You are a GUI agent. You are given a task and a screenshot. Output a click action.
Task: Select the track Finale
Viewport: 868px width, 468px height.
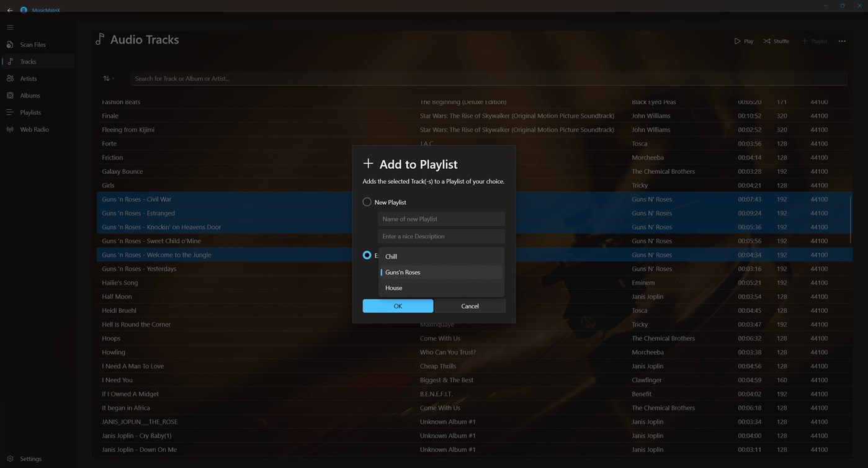pos(475,115)
